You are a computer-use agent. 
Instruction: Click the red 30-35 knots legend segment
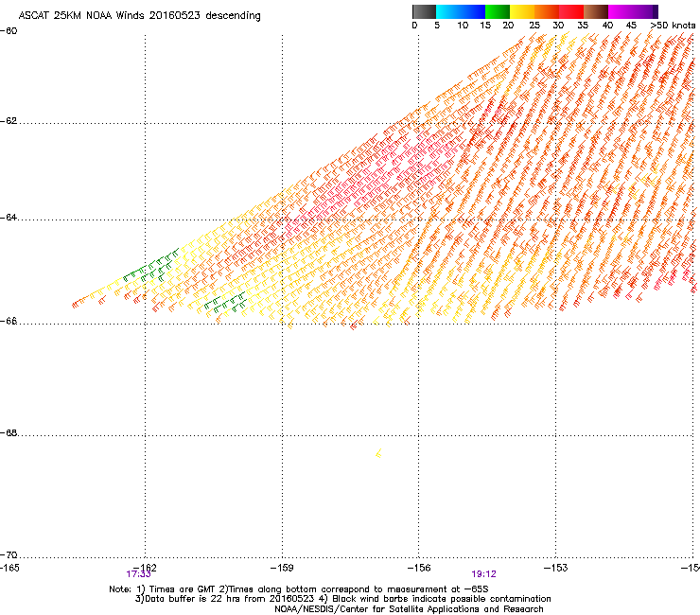click(x=571, y=11)
